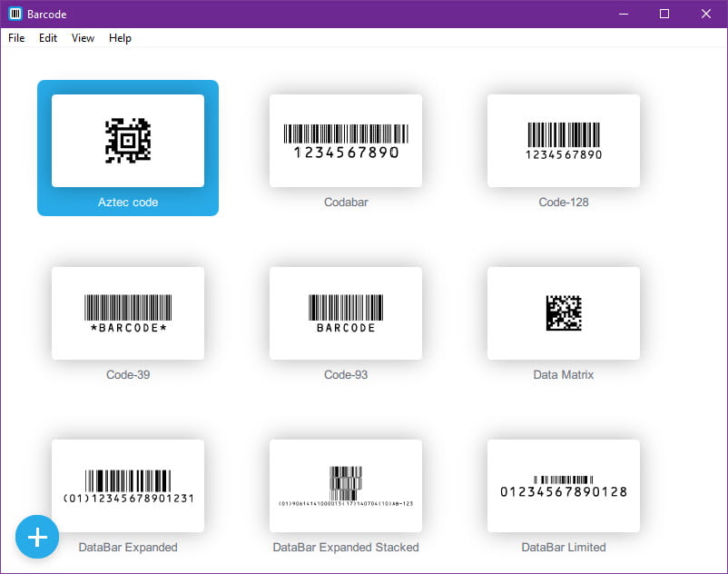Open the Edit menu
The height and width of the screenshot is (574, 728).
48,38
